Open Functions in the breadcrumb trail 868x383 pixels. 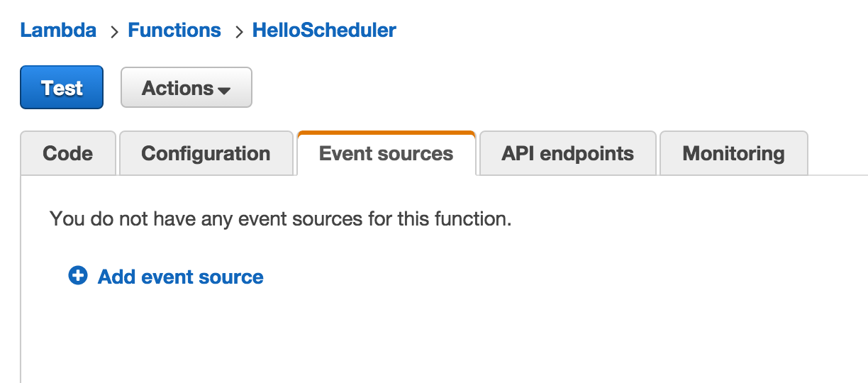(x=174, y=30)
